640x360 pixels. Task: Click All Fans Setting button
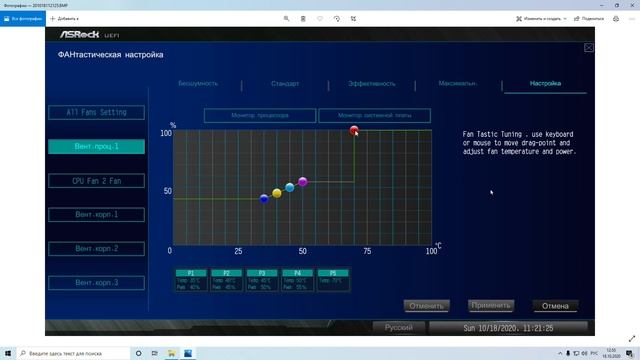tap(96, 112)
